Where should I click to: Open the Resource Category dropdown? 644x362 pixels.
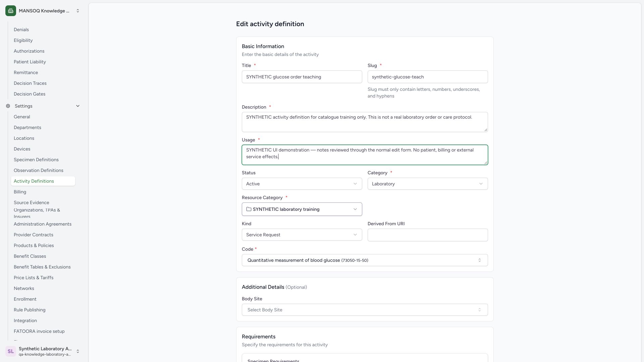pos(302,209)
